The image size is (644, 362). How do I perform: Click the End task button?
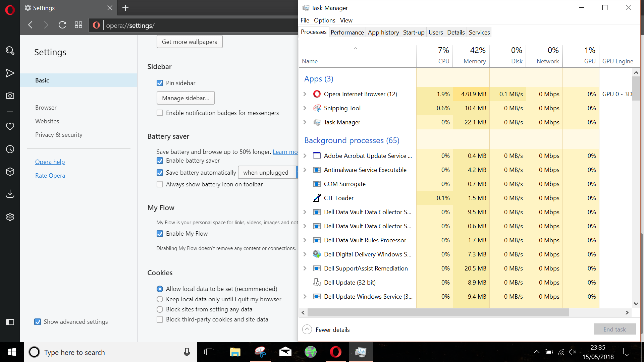click(x=614, y=329)
